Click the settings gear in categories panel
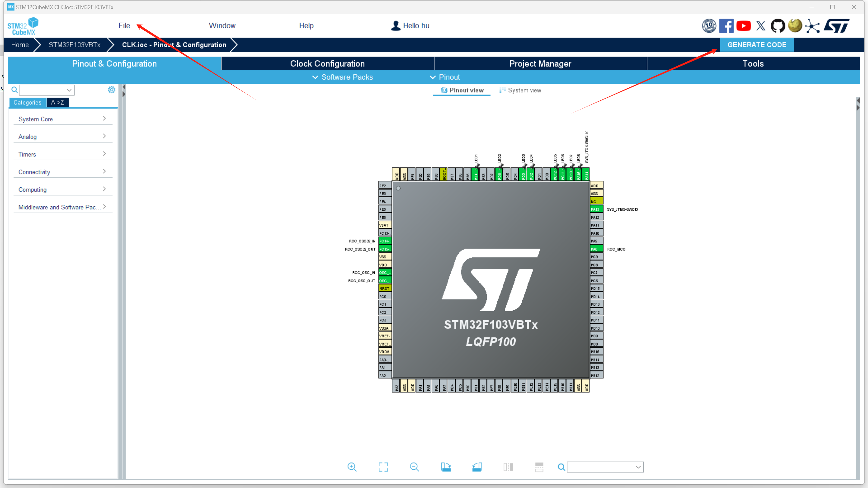Viewport: 868px width, 488px height. pos(112,89)
